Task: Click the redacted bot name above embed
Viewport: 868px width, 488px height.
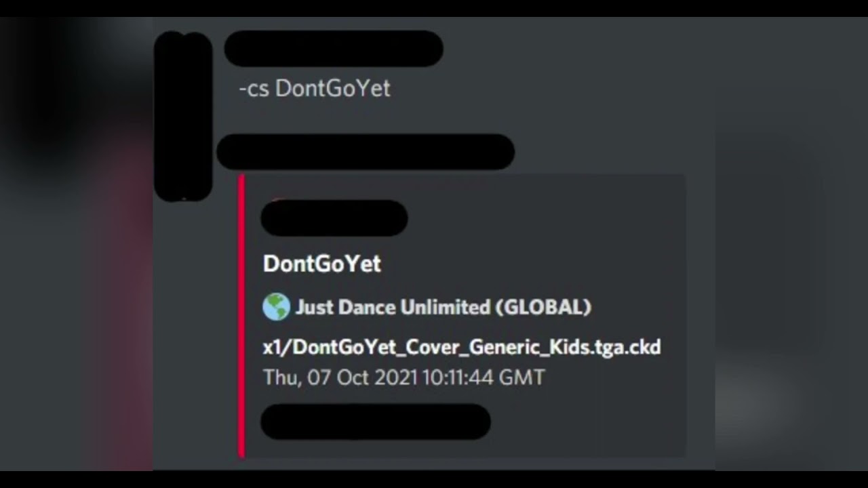Action: (x=366, y=152)
